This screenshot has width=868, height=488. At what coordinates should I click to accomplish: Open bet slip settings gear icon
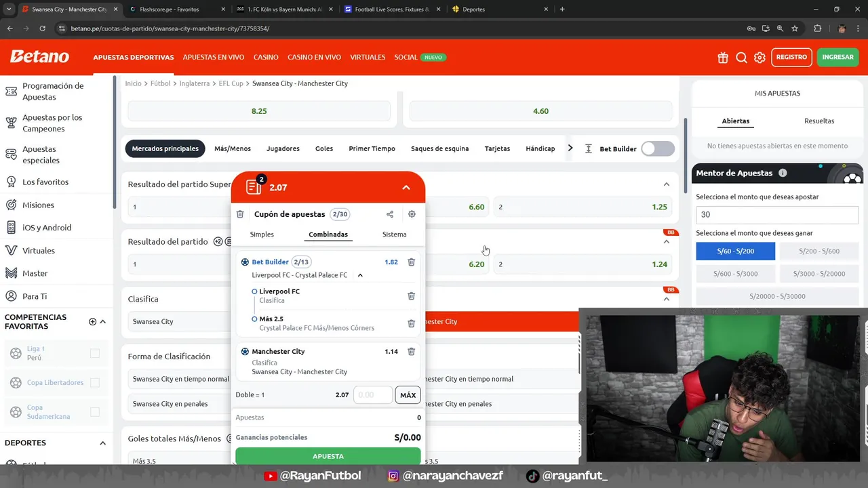pyautogui.click(x=412, y=214)
